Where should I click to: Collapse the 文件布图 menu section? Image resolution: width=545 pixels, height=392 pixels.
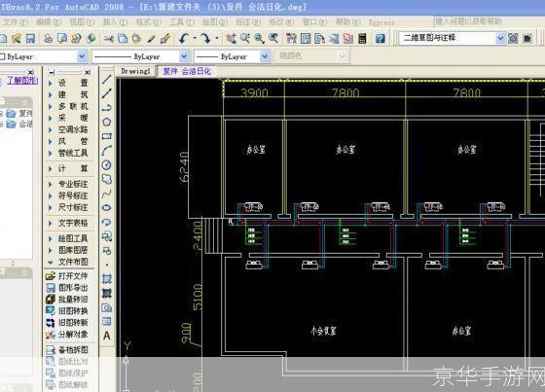(x=68, y=262)
